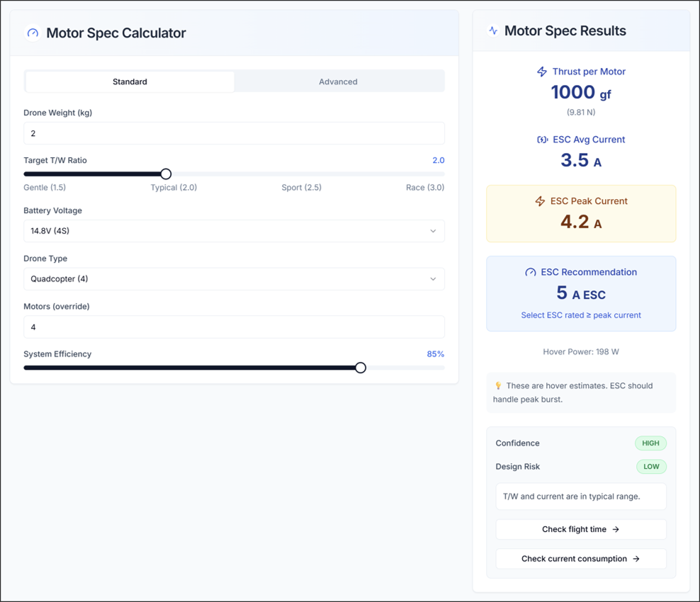Image resolution: width=700 pixels, height=602 pixels.
Task: Click the speedometer icon beside Motor Spec Calculator
Action: click(x=31, y=33)
